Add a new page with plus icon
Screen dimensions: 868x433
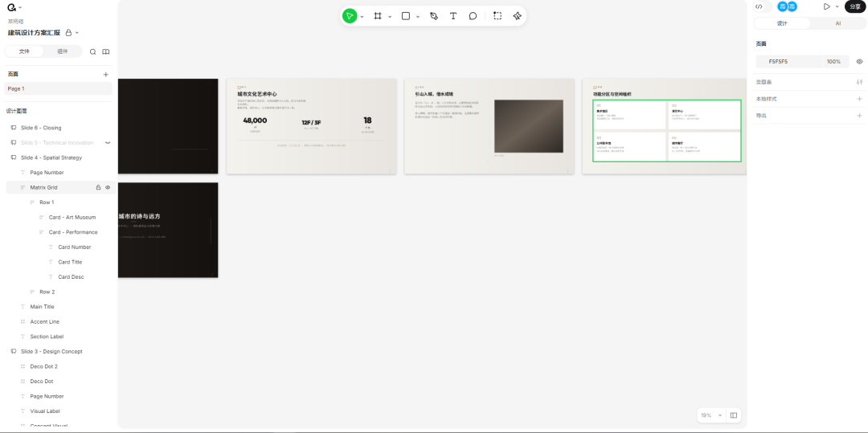coord(106,74)
